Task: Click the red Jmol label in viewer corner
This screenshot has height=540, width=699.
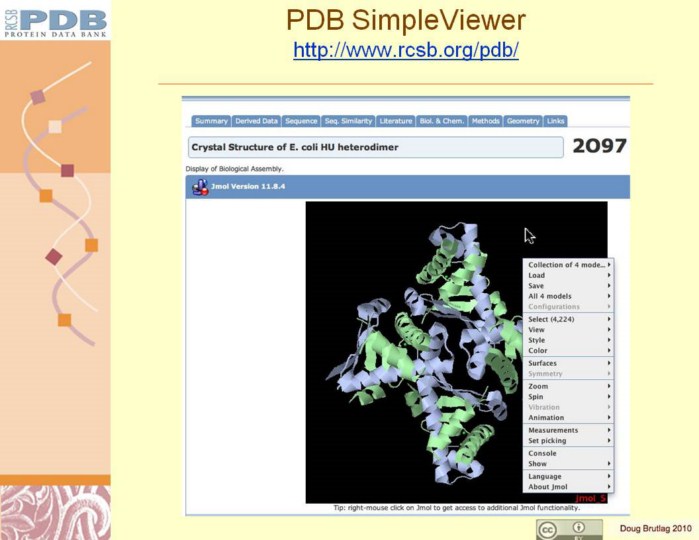Action: [590, 497]
